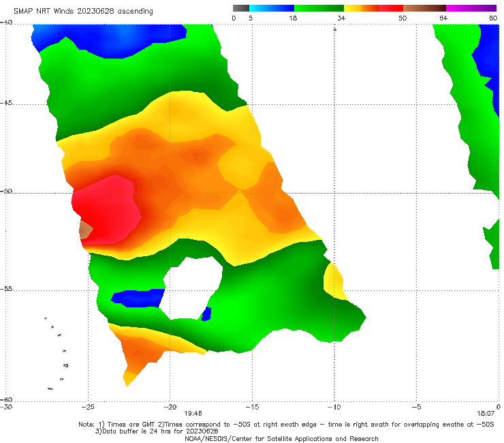Click the island chain dots near longitude -27
This screenshot has height=443, width=504.
(57, 354)
